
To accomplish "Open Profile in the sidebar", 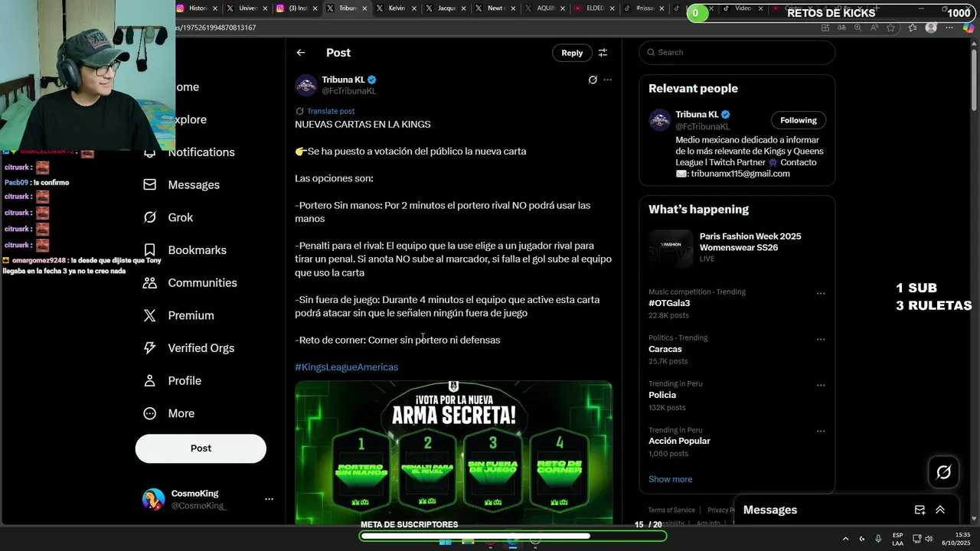I will pos(185,381).
